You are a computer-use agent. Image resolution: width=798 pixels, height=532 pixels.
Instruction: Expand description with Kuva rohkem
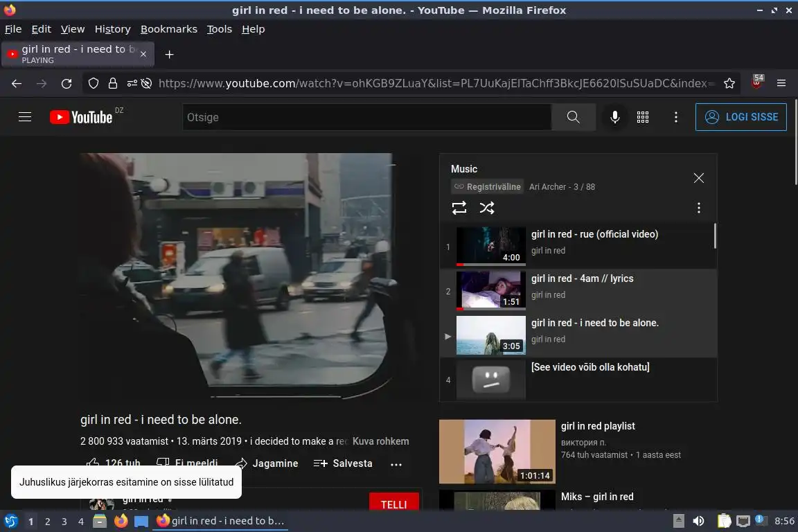pyautogui.click(x=381, y=441)
